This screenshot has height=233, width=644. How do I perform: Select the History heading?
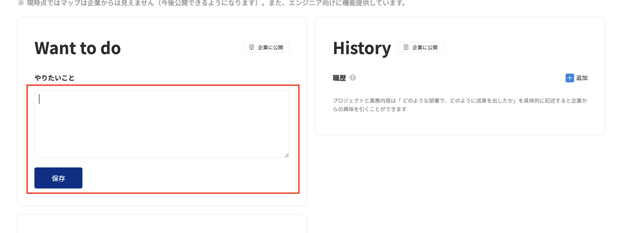pos(362,48)
